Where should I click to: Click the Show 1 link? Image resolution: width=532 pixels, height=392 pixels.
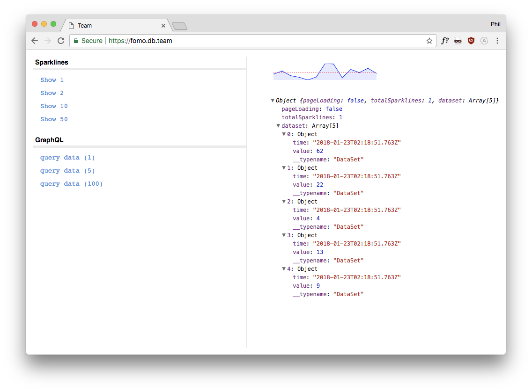click(x=52, y=80)
